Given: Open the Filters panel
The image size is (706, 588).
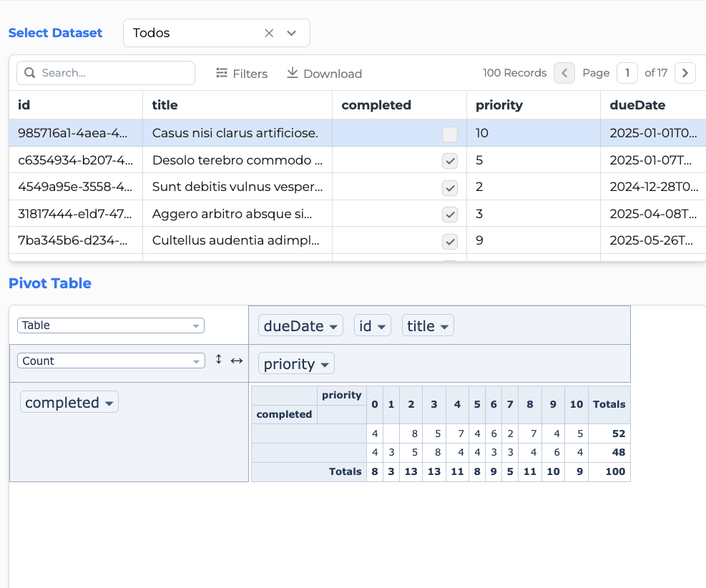Looking at the screenshot, I should tap(242, 74).
